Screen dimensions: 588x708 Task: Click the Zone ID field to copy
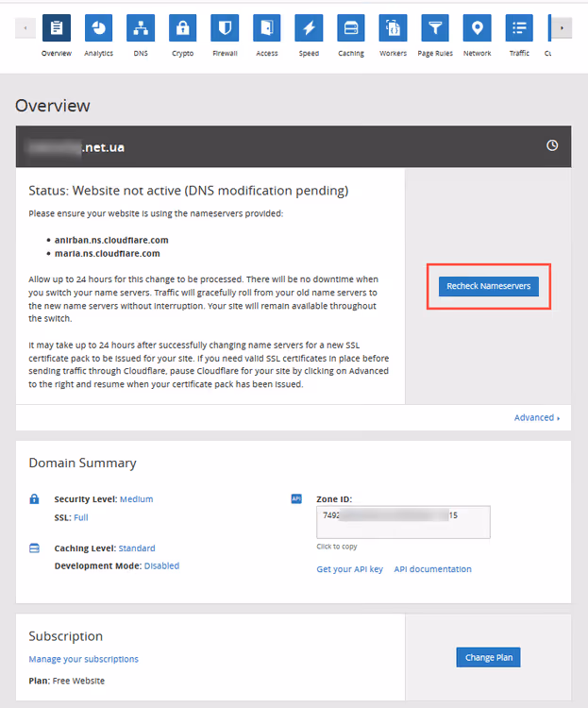(x=403, y=522)
